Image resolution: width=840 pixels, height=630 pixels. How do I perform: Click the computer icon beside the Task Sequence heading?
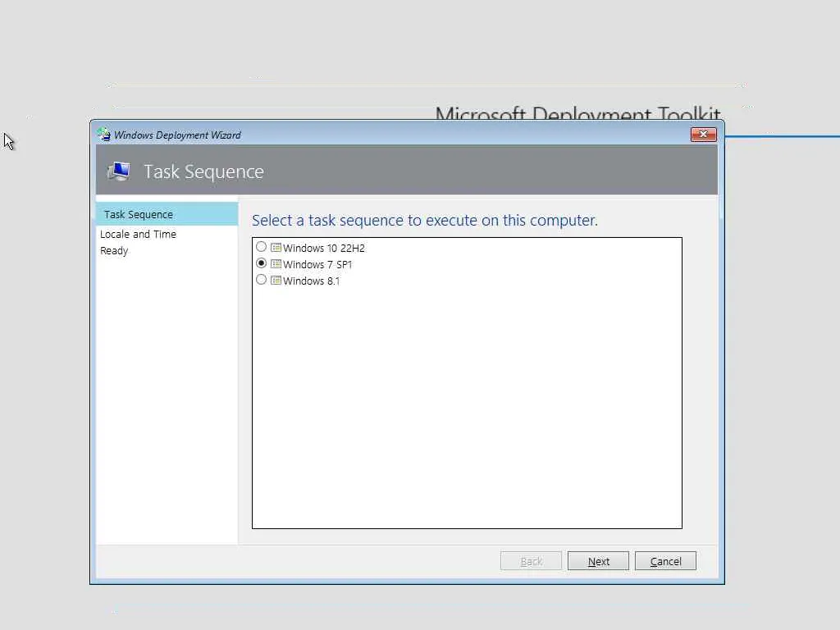pos(118,171)
